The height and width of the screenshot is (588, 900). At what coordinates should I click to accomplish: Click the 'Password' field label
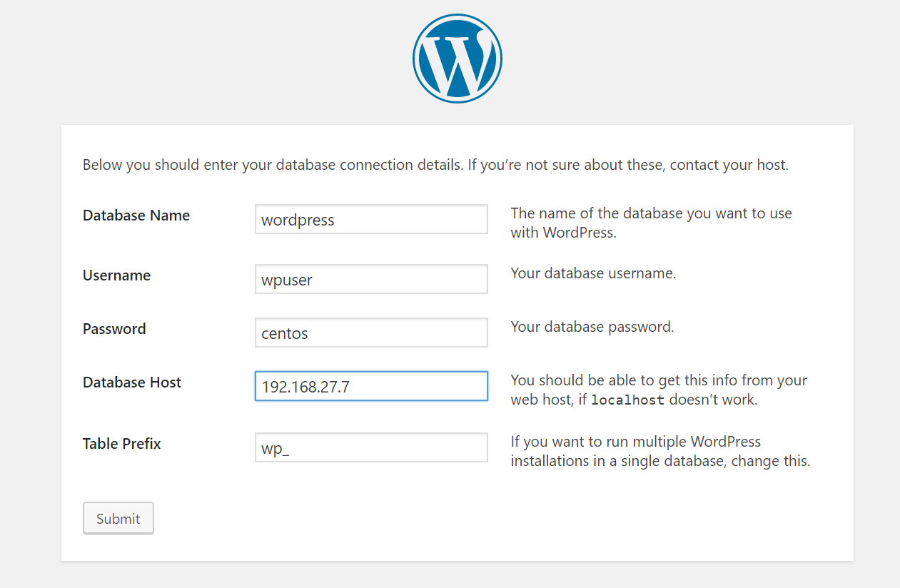coord(114,329)
